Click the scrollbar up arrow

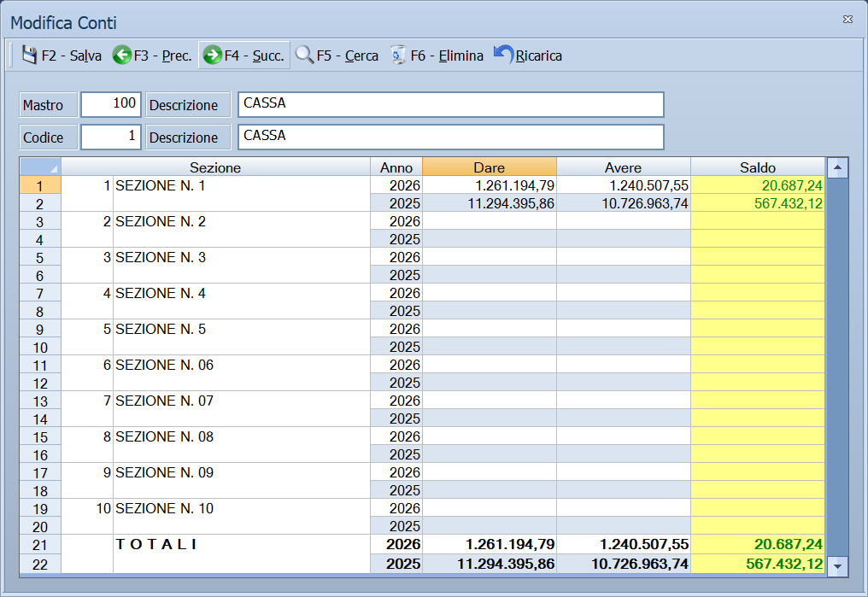point(837,167)
